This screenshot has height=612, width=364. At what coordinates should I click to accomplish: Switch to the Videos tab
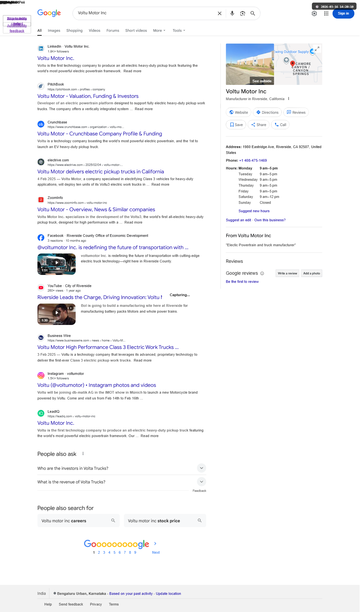(x=95, y=30)
